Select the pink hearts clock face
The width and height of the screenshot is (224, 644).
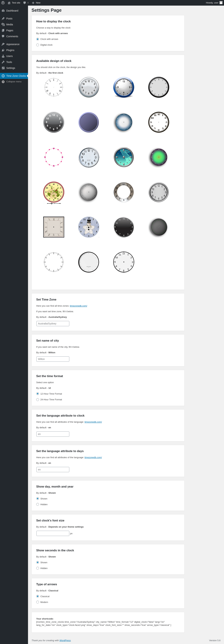[54, 157]
